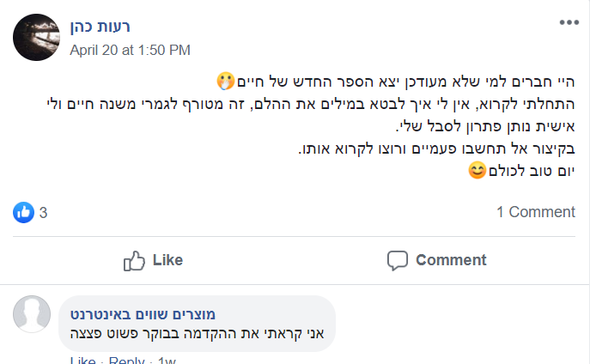Like the comment under the post
The width and height of the screenshot is (590, 364).
click(x=82, y=361)
